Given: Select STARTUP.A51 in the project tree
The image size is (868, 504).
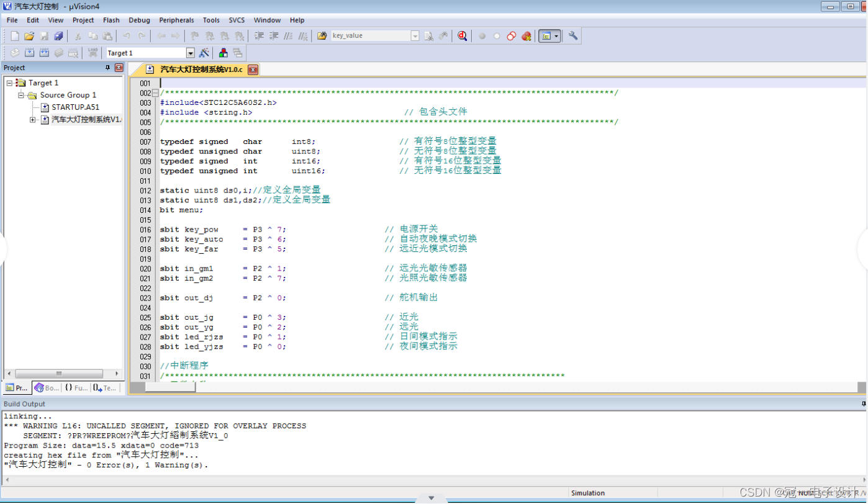Looking at the screenshot, I should pos(75,107).
